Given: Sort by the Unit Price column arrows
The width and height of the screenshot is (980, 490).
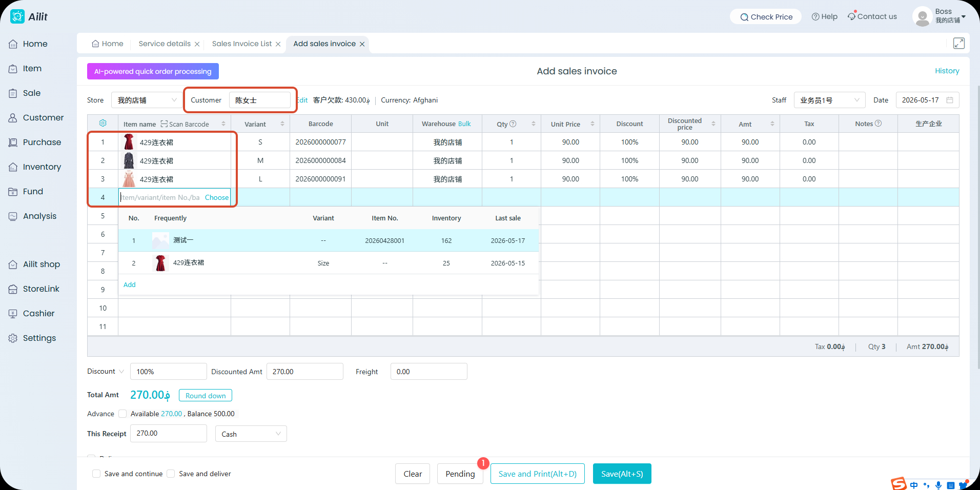Looking at the screenshot, I should click(593, 124).
